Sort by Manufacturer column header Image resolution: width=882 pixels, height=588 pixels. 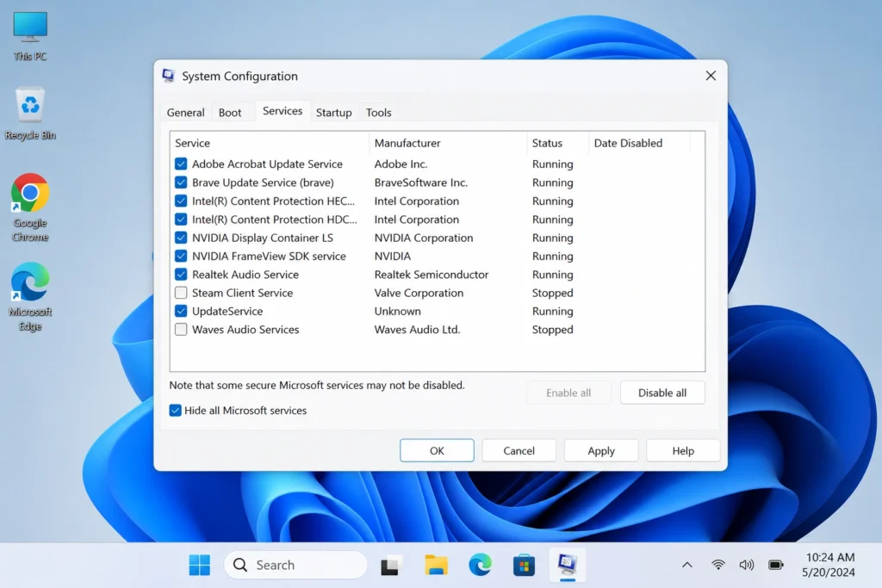pos(448,143)
